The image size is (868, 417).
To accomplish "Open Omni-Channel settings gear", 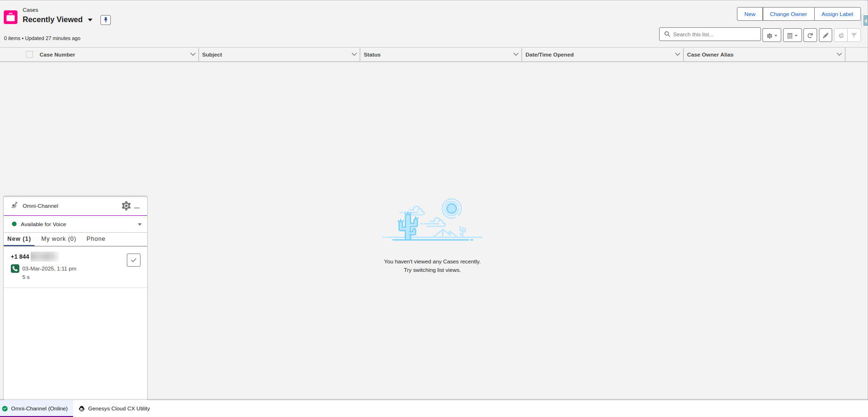I will pyautogui.click(x=126, y=206).
